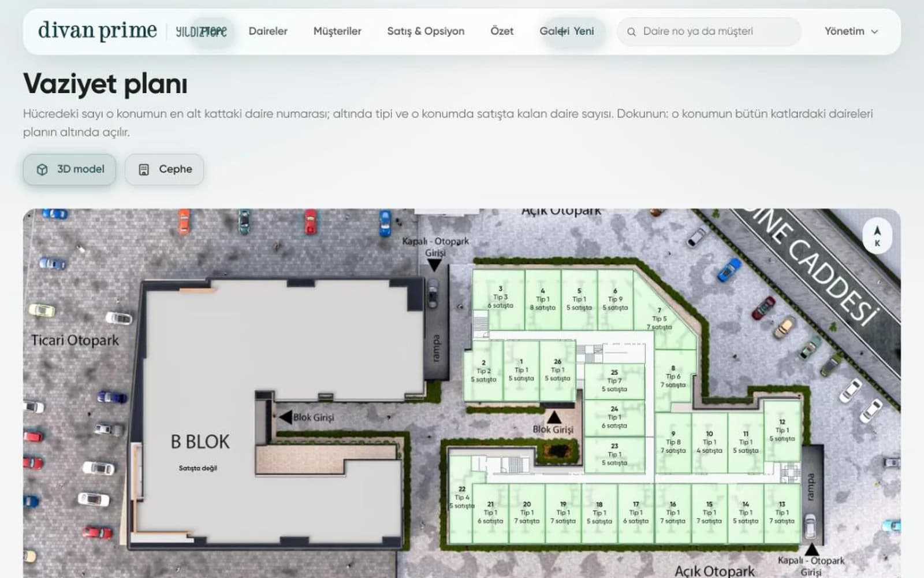Select apartment cell 11 Tip 1
The height and width of the screenshot is (578, 924).
[746, 442]
